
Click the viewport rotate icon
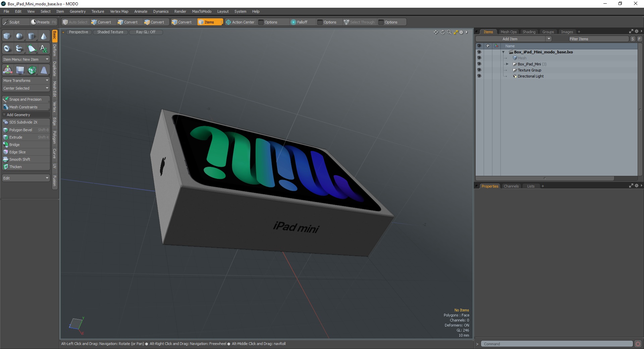coord(442,32)
